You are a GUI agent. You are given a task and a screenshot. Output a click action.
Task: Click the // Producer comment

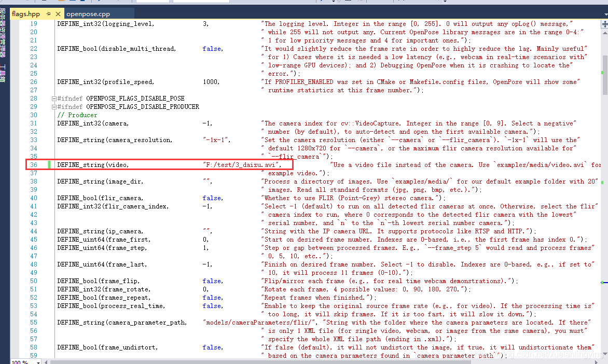pos(77,115)
